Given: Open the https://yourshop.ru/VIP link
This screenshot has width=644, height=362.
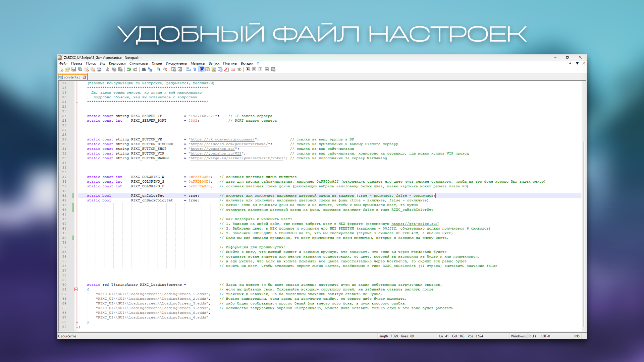Looking at the screenshot, I should coord(217,154).
